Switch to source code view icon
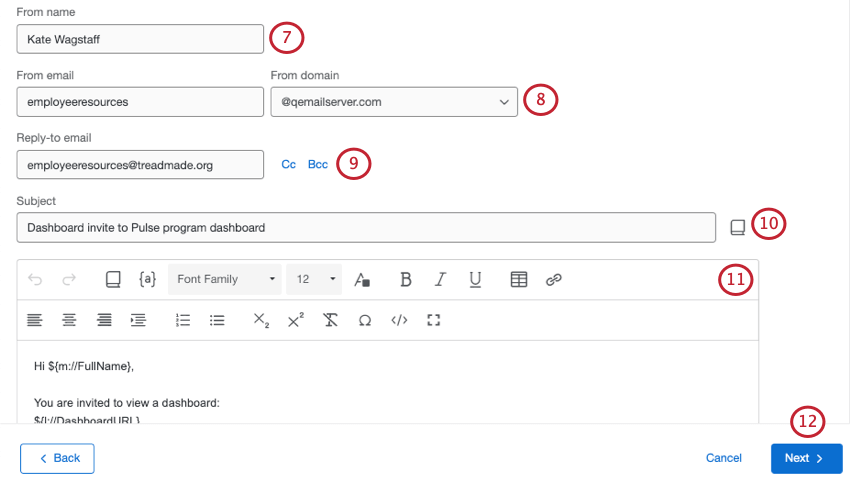Screen dimensions: 850x480 [x=399, y=320]
